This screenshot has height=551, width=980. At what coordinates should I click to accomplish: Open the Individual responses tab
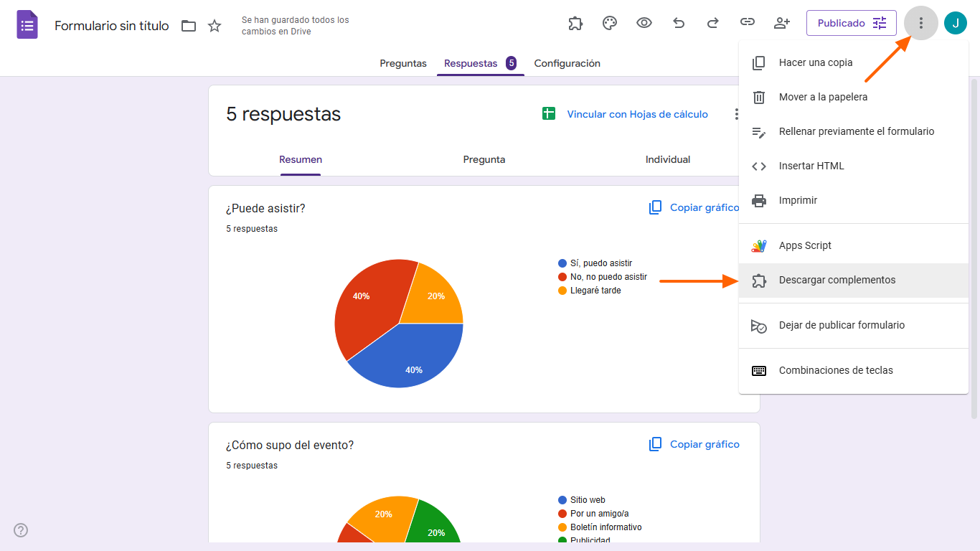667,159
